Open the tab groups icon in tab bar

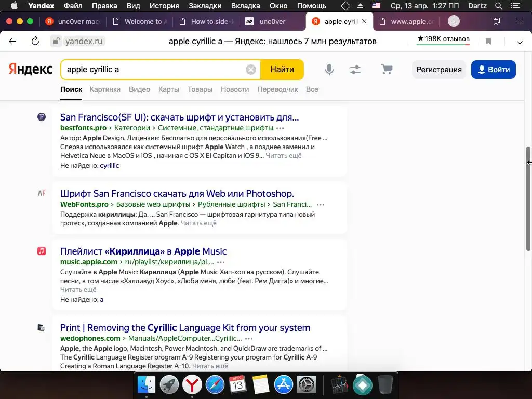[496, 21]
